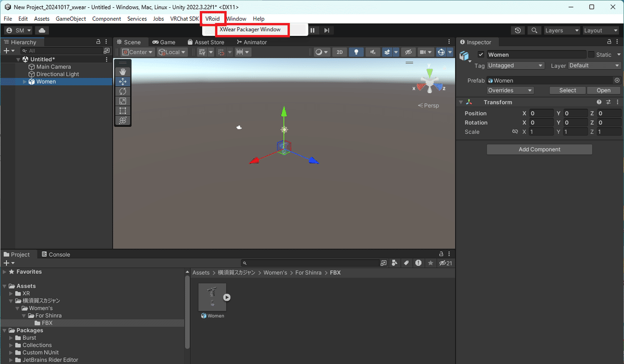This screenshot has height=364, width=624.
Task: Switch to the Game tab
Action: coord(164,42)
